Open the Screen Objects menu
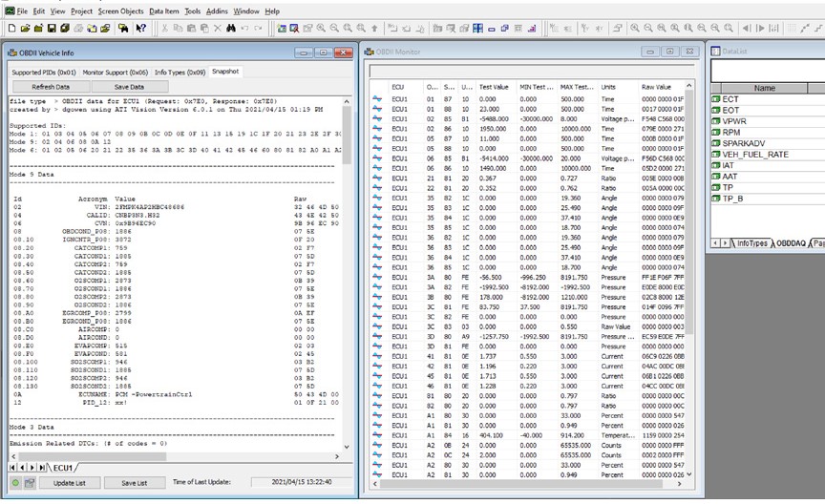 tap(120, 10)
